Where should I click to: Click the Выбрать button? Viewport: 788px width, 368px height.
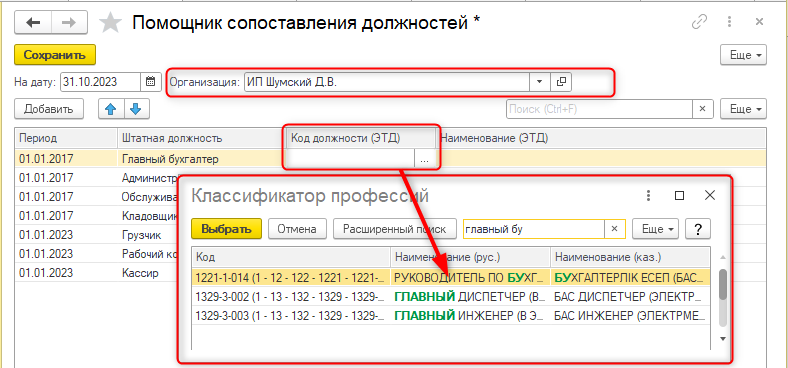coord(227,229)
